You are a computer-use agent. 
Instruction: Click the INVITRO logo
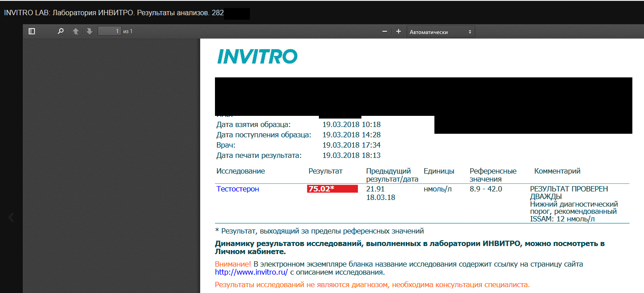257,57
